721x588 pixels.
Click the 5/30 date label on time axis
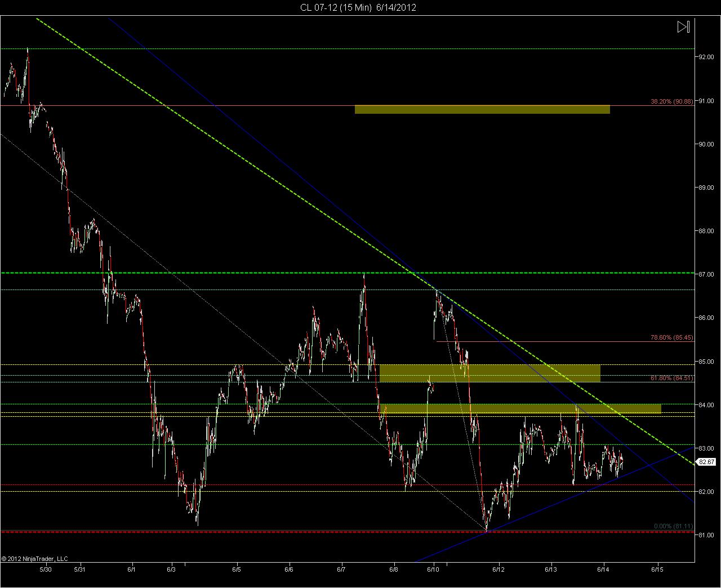click(46, 569)
